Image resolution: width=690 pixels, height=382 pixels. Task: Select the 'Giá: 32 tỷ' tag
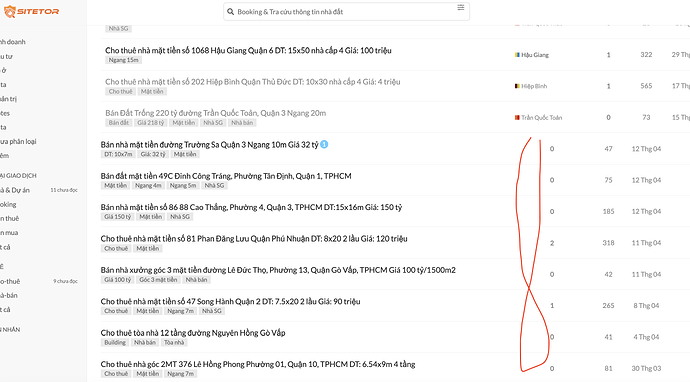(153, 154)
